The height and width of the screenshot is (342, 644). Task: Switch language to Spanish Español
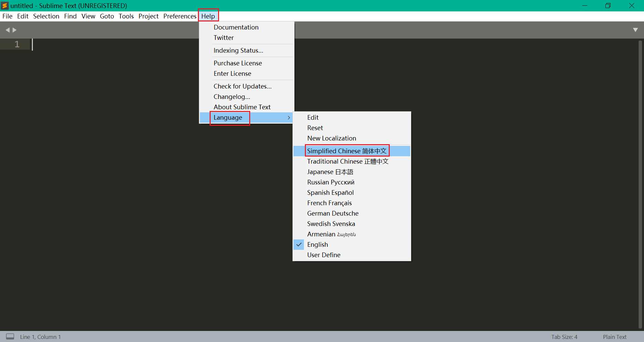tap(352, 192)
